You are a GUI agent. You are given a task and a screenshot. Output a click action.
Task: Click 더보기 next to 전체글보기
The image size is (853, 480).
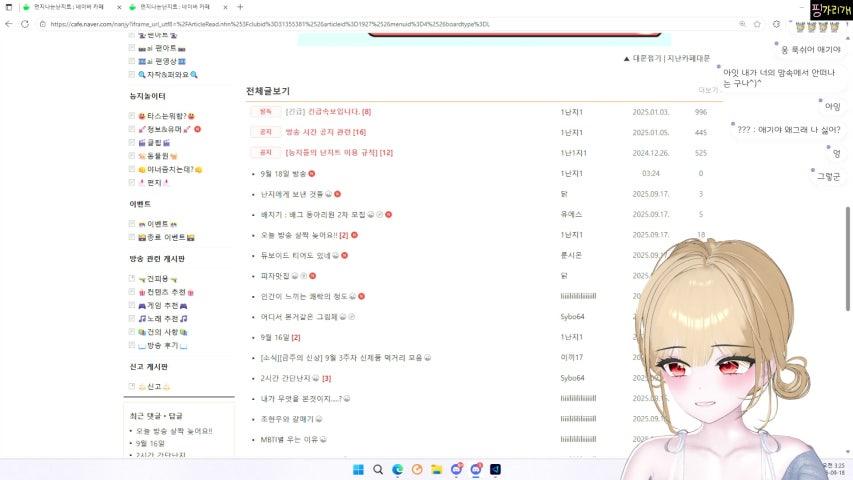(708, 90)
